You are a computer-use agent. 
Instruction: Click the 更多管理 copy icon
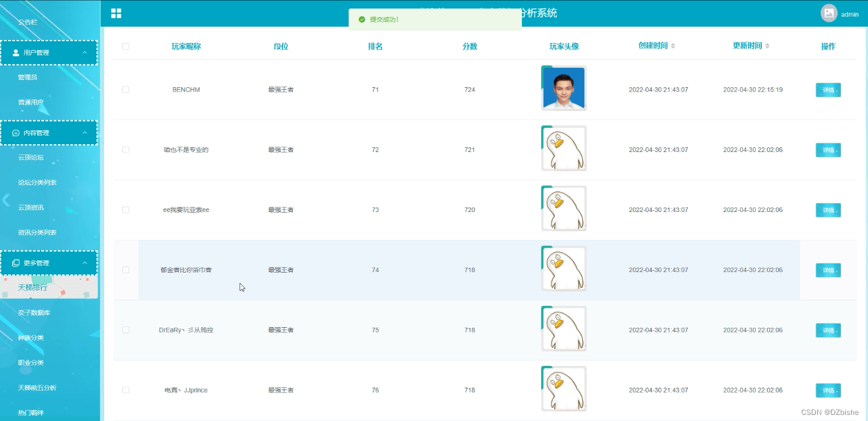point(16,263)
